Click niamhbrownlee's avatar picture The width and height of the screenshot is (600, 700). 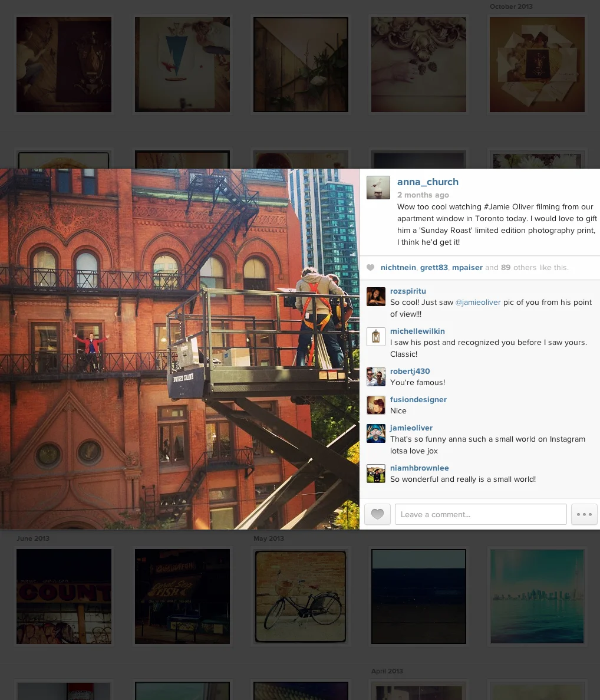click(x=375, y=474)
